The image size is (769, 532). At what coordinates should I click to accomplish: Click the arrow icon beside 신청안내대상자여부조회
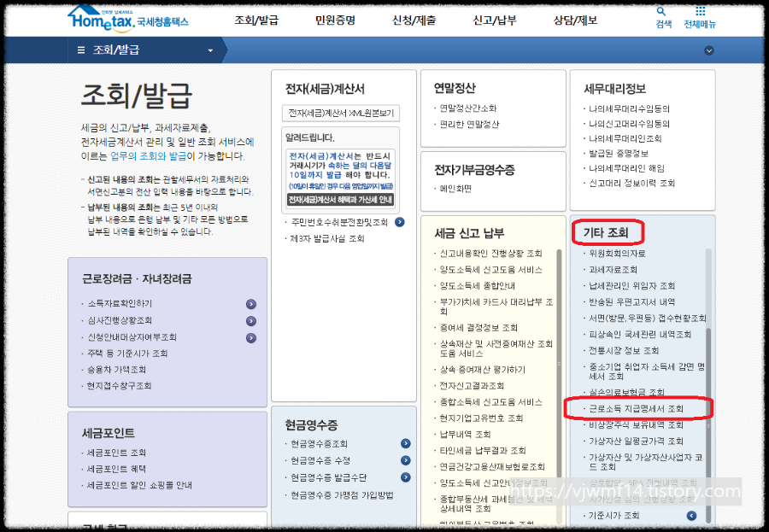[x=251, y=338]
